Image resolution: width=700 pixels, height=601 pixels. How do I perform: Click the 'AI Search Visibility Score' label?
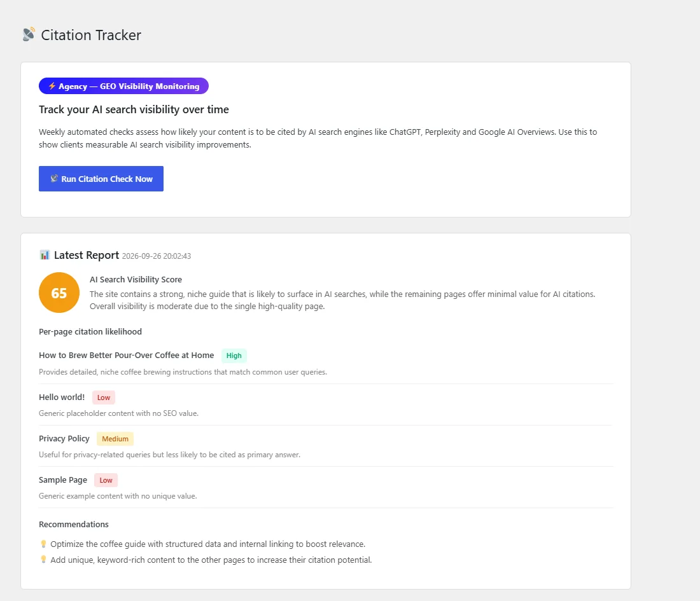(x=136, y=279)
